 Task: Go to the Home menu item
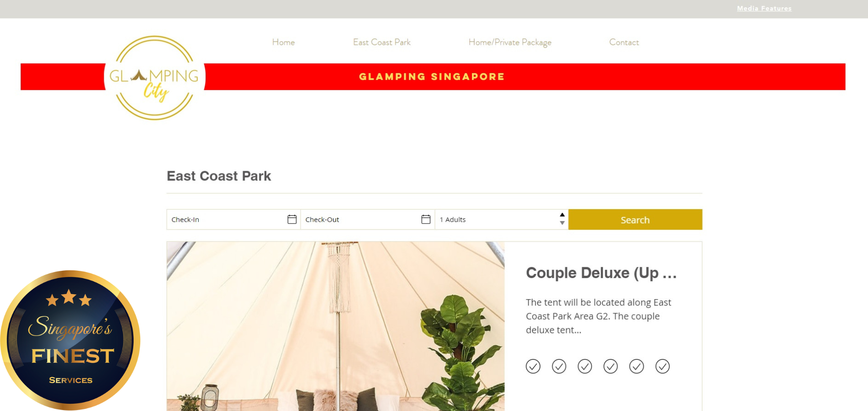[x=283, y=42]
